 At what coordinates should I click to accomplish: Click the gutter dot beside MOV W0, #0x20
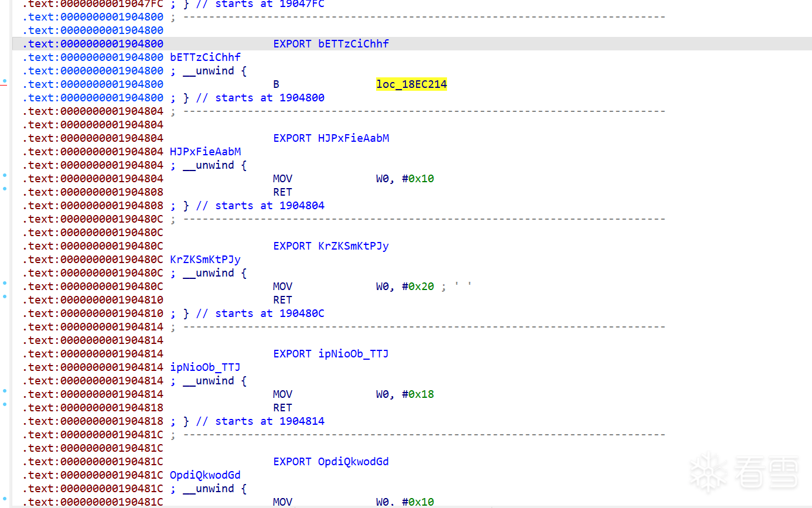5,283
